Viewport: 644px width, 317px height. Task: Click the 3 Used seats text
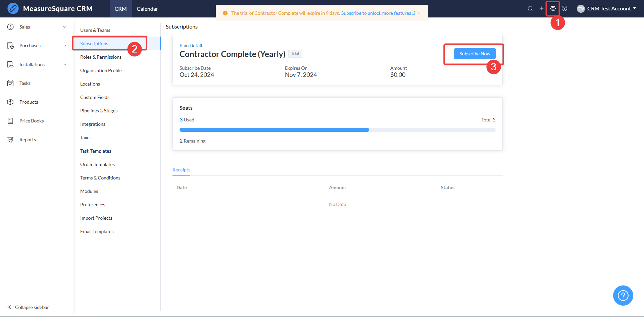187,120
